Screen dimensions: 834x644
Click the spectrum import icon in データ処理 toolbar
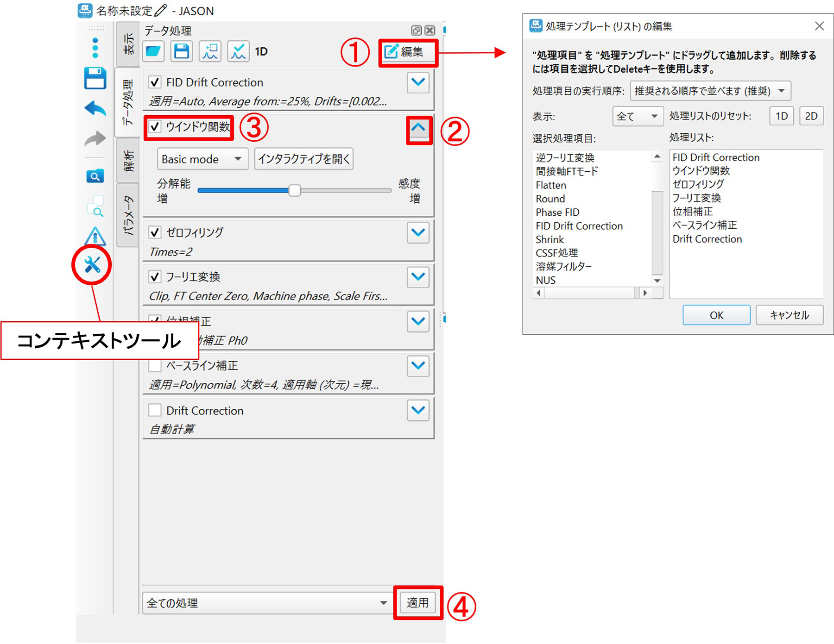point(210,51)
